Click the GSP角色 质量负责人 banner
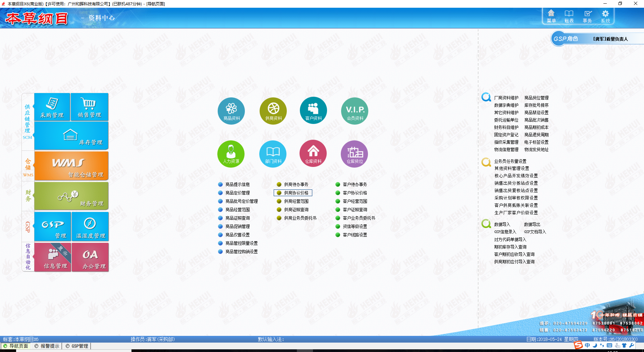 click(597, 39)
